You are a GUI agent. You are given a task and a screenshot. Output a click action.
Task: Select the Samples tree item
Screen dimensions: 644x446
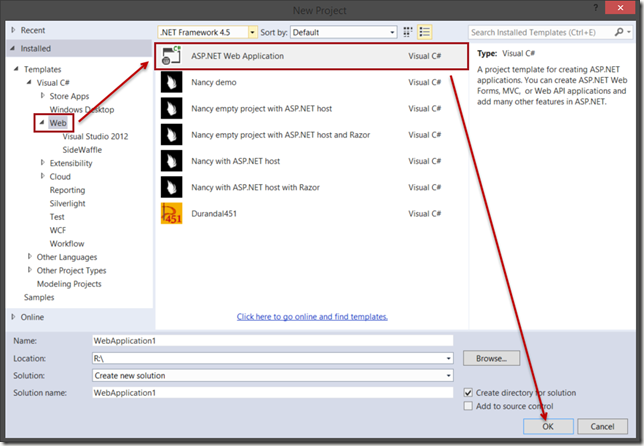39,297
